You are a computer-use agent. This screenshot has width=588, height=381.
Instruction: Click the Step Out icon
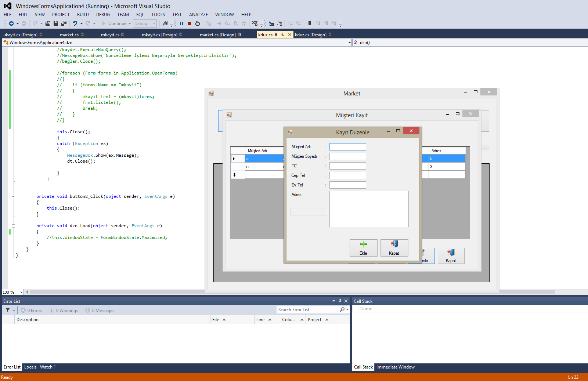coord(244,23)
